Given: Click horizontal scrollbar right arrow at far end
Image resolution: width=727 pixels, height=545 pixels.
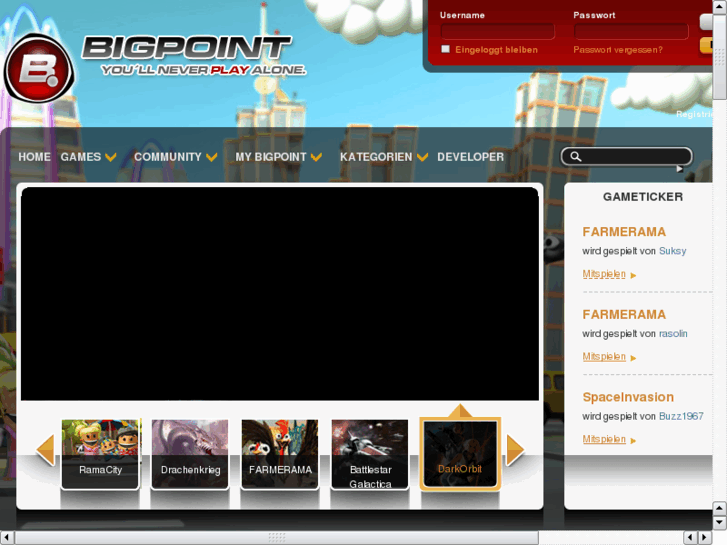Looking at the screenshot, I should click(705, 538).
